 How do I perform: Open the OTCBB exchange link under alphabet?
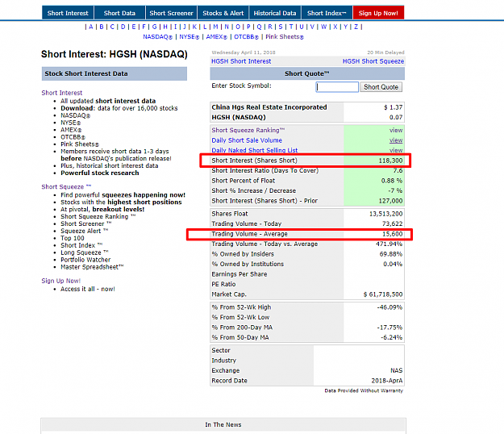point(246,37)
